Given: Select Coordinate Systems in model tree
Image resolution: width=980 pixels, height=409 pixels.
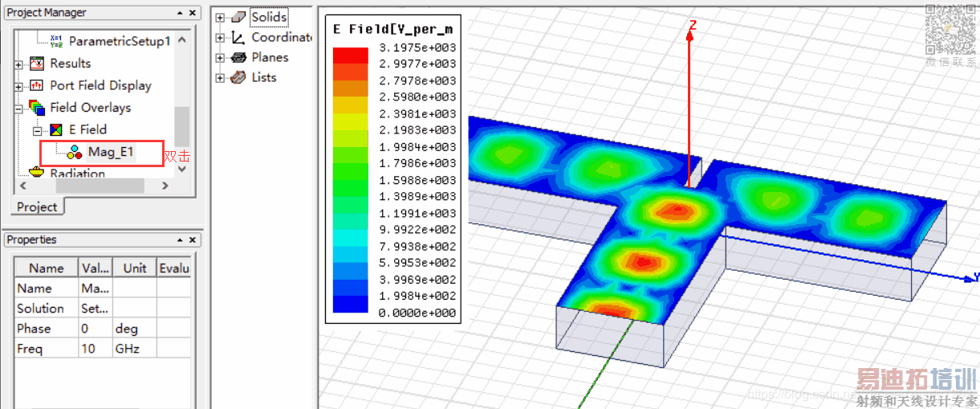Looking at the screenshot, I should coord(281,37).
